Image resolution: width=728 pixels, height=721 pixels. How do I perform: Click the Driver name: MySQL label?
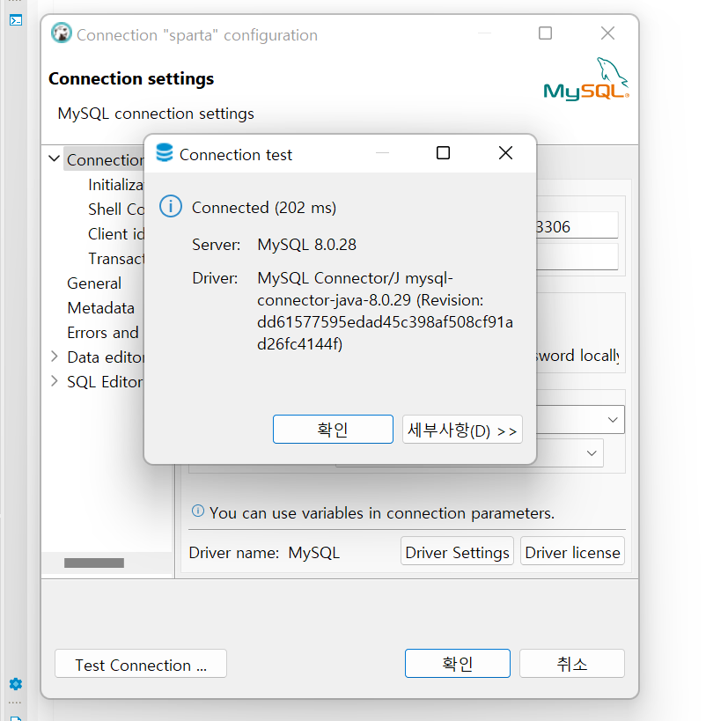click(264, 553)
